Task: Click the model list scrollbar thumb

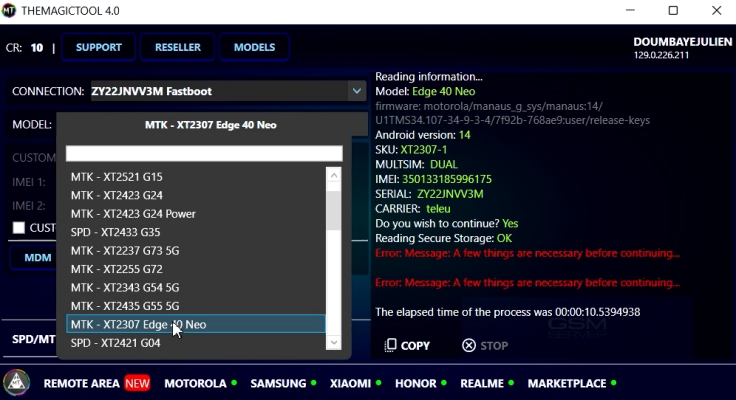Action: point(334,210)
